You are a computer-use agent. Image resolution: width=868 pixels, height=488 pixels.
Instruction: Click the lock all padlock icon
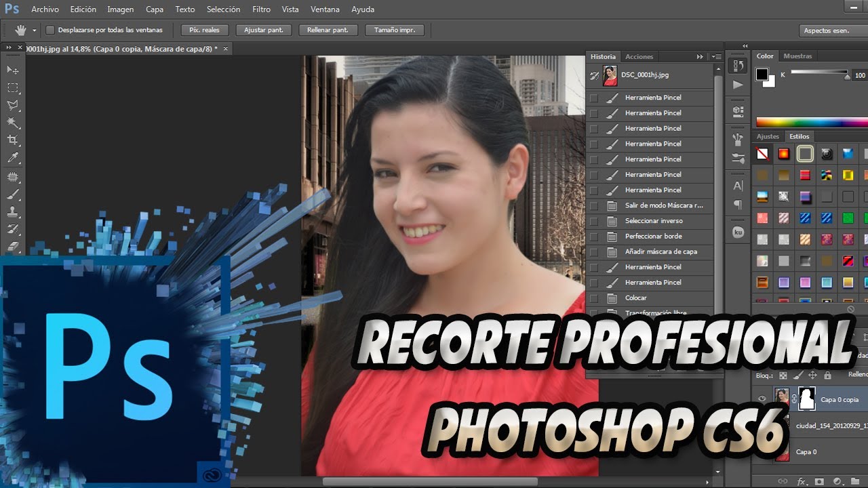tap(827, 375)
